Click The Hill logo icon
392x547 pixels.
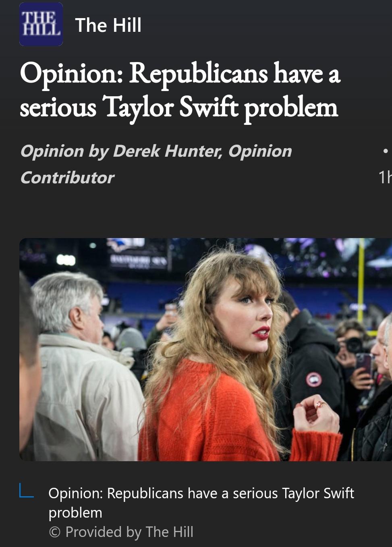pyautogui.click(x=41, y=25)
